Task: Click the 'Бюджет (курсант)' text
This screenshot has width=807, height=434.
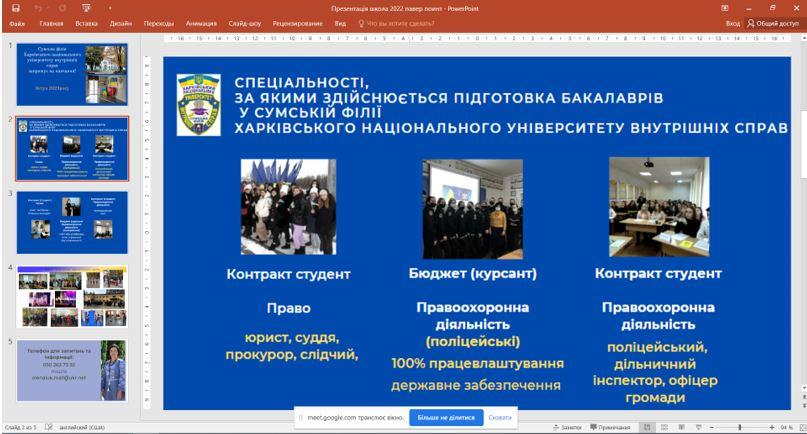Action: pos(472,273)
